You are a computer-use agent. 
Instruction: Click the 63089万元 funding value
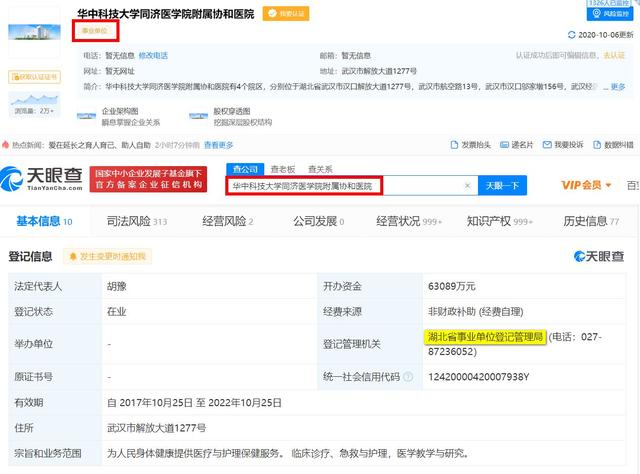point(451,286)
